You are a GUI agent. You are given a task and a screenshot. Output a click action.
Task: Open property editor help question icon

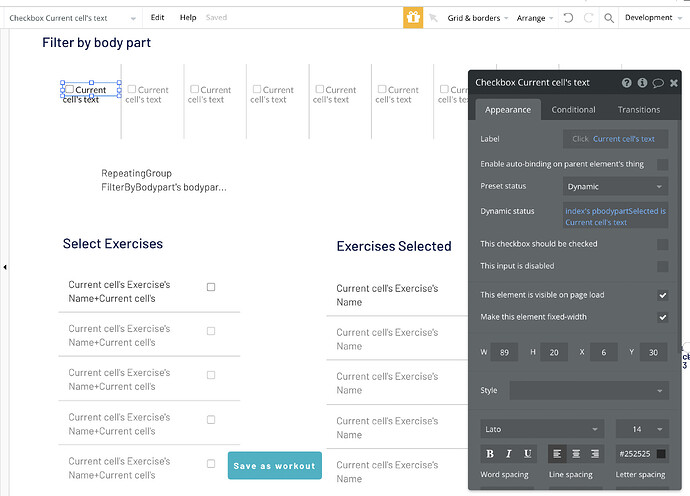627,83
